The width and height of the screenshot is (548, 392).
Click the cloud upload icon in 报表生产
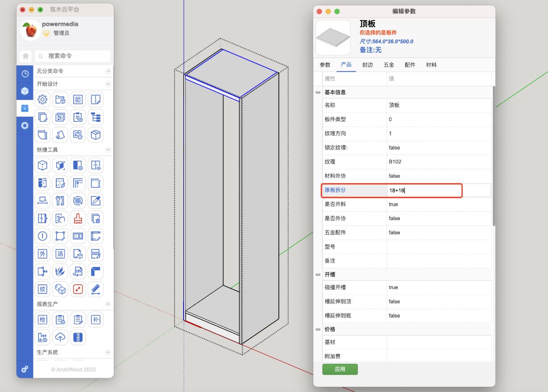coord(60,337)
